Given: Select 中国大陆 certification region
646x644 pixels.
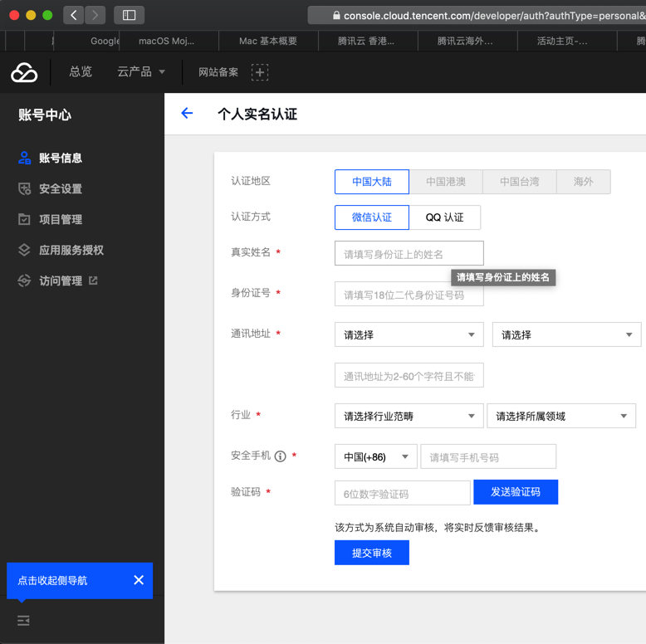Looking at the screenshot, I should click(372, 182).
